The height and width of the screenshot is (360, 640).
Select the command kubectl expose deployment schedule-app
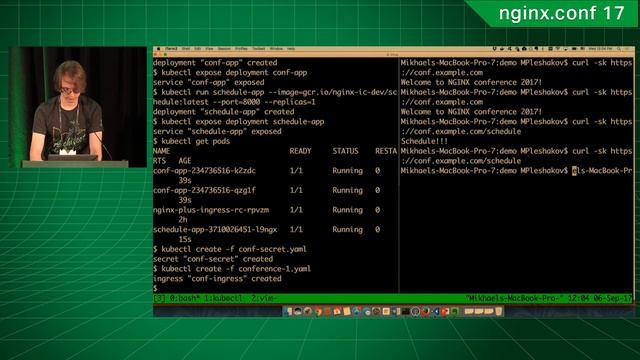[x=243, y=121]
